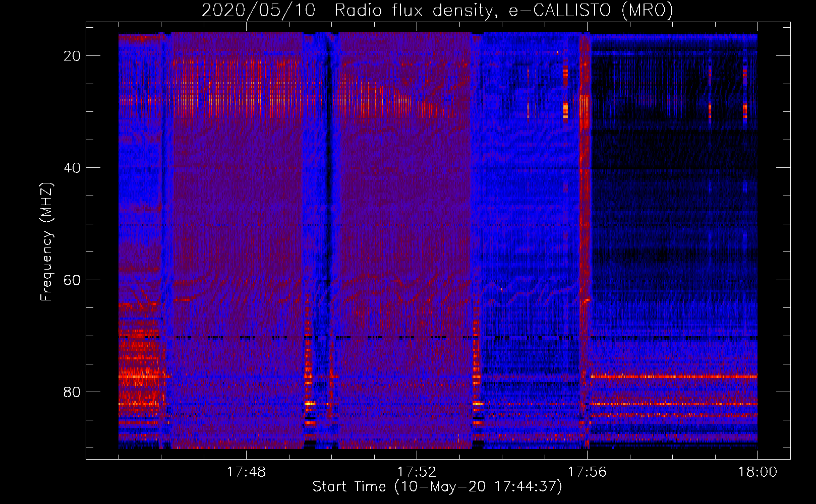Click the 20 MHz frequency tick label
The width and height of the screenshot is (816, 504).
(73, 55)
